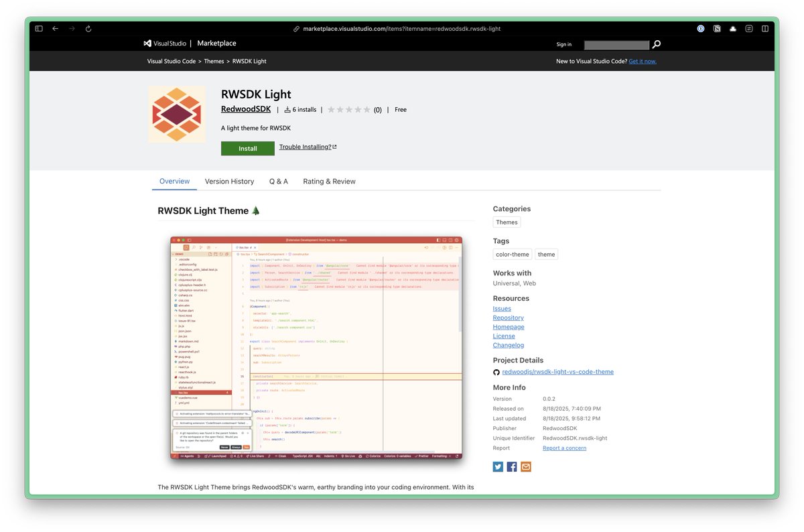
Task: Open the Issues resource link
Action: coord(502,309)
